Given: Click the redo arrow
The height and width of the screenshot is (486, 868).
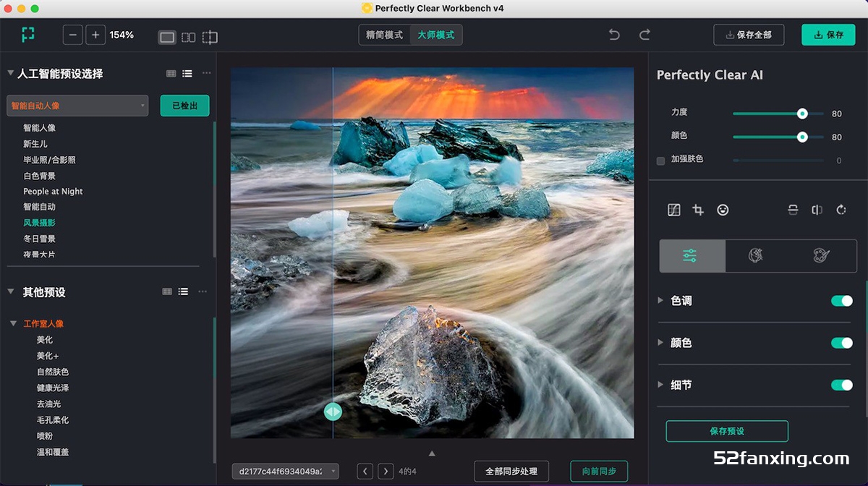Looking at the screenshot, I should (644, 35).
